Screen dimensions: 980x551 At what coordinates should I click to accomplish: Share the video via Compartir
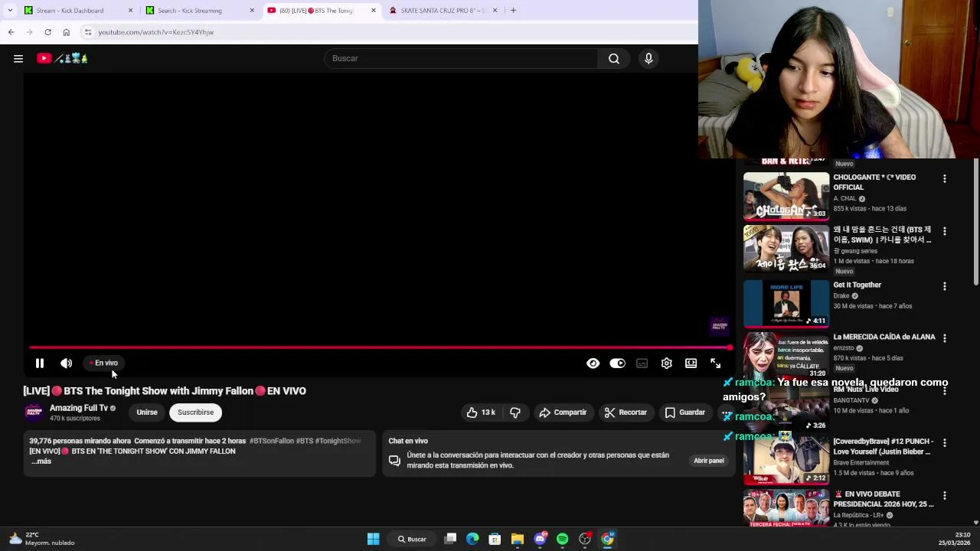pos(562,412)
